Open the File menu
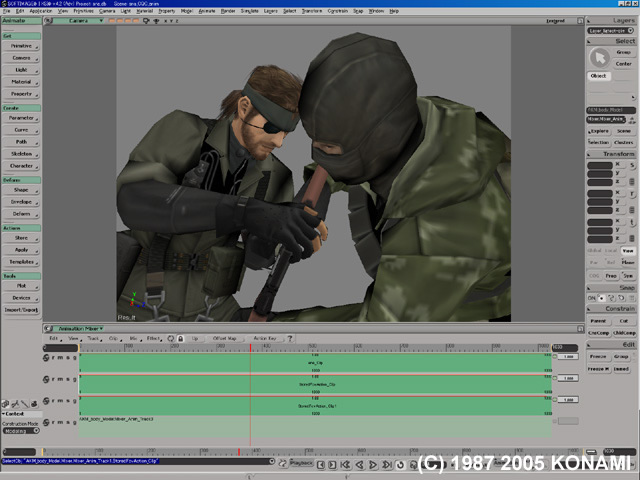Screen dimensions: 640x480 (6, 11)
